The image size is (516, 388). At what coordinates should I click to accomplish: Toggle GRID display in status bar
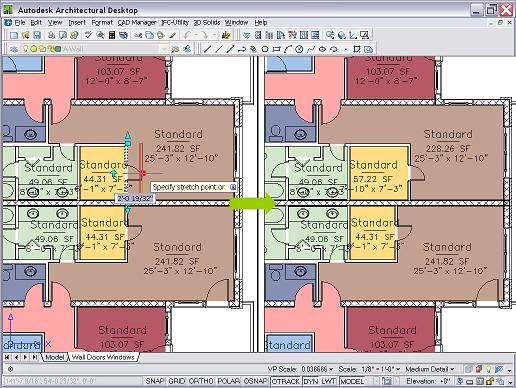[x=177, y=381]
